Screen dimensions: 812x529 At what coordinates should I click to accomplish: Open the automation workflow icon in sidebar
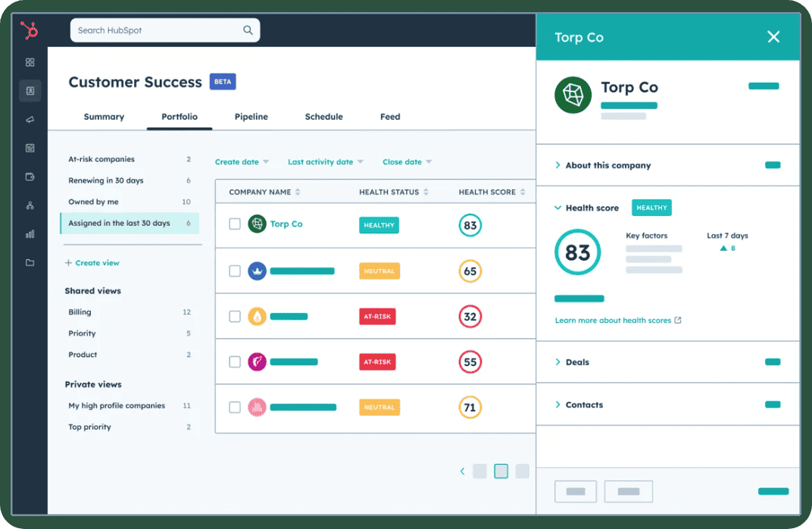tap(30, 205)
